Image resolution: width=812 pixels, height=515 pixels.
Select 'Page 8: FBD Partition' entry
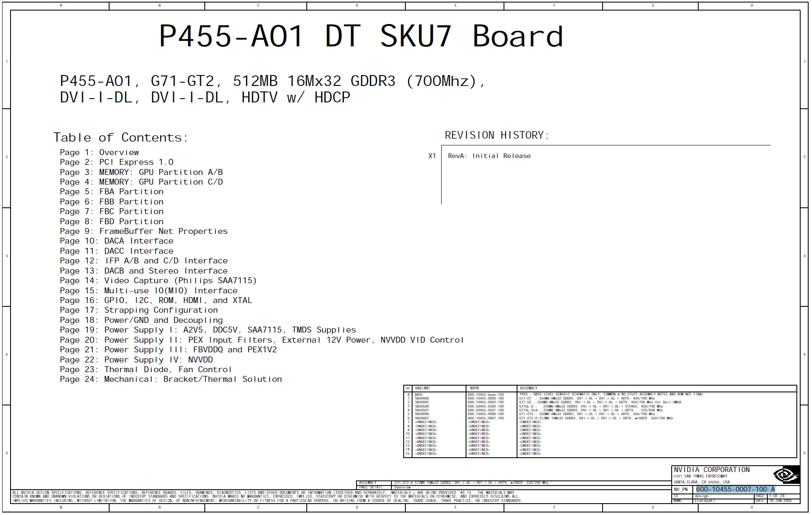coord(112,222)
